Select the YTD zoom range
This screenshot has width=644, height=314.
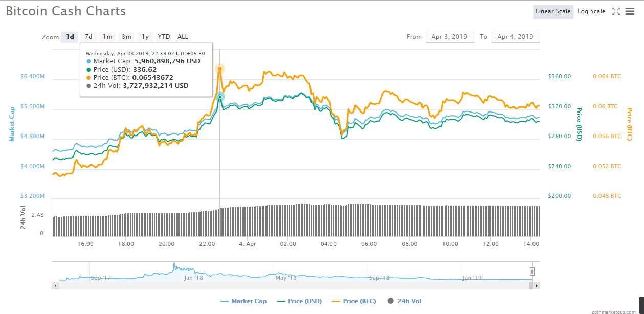click(164, 37)
